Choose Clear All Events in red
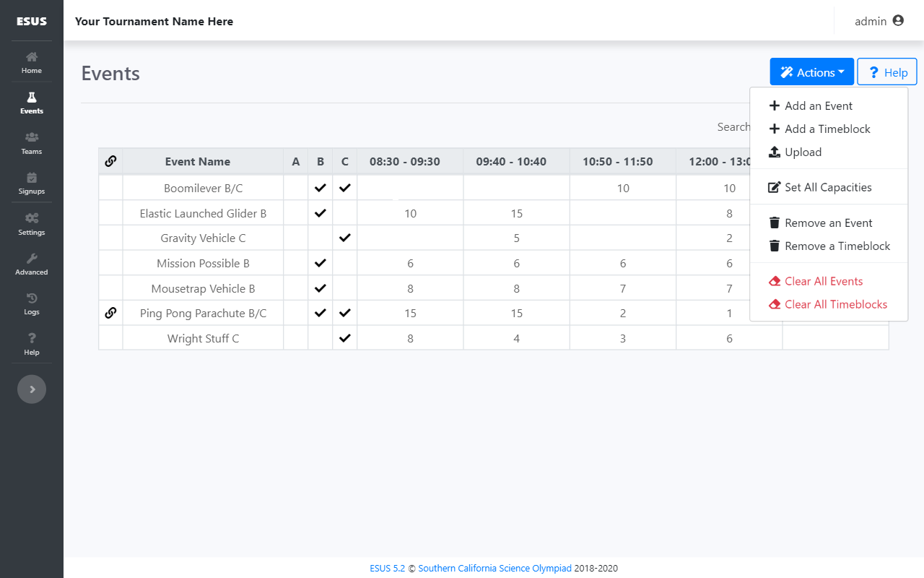The image size is (924, 578). [x=823, y=282]
